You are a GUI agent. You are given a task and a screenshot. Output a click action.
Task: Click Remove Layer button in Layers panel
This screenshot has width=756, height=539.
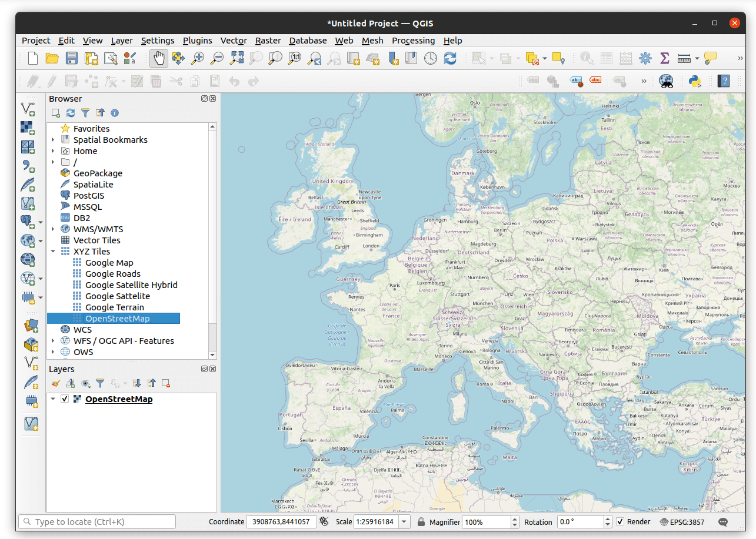pos(165,383)
